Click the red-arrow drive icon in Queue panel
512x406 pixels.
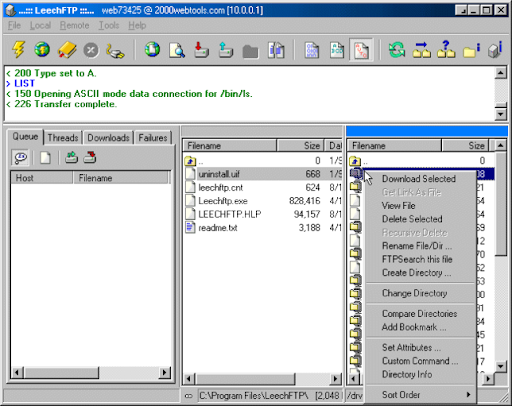click(90, 157)
